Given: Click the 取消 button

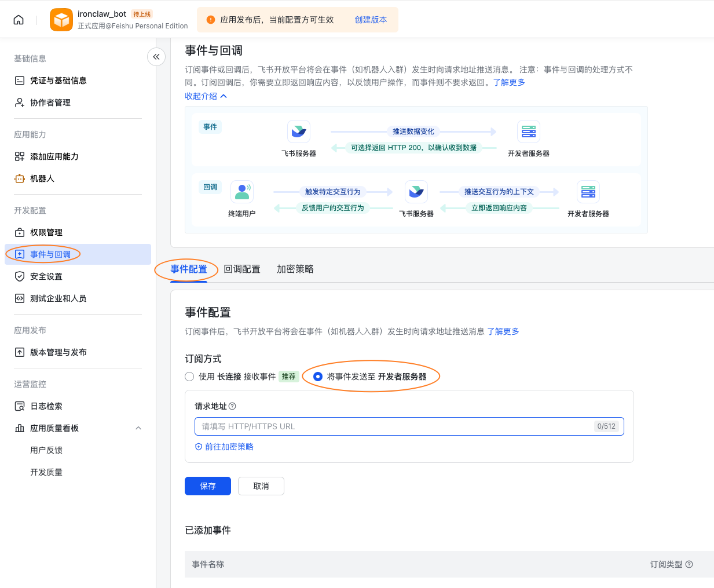Looking at the screenshot, I should tap(261, 486).
